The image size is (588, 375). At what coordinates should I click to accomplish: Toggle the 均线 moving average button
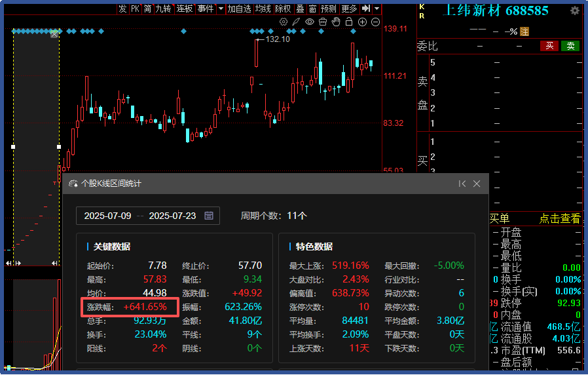[x=263, y=9]
